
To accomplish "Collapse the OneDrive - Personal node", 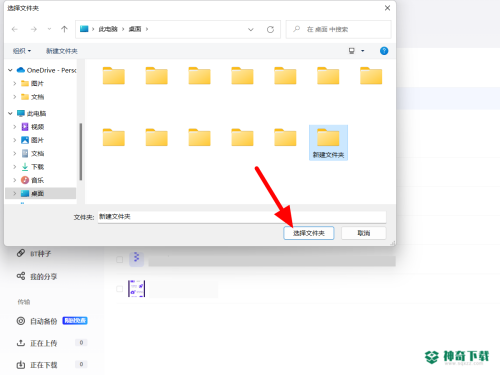I will coord(10,70).
